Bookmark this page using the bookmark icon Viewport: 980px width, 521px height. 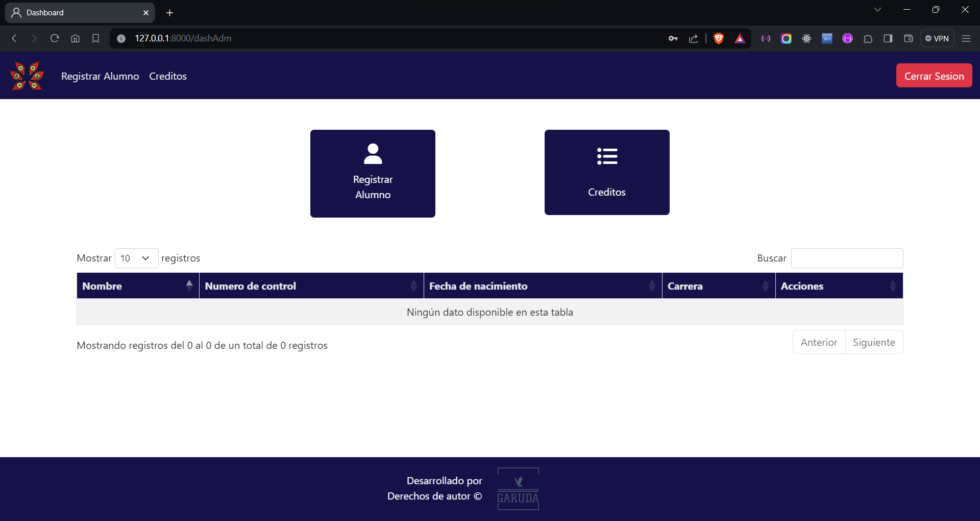click(x=95, y=38)
